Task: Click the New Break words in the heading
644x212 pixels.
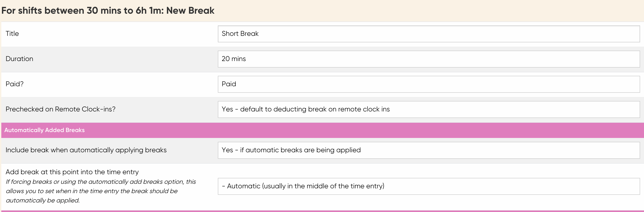Action: point(190,10)
